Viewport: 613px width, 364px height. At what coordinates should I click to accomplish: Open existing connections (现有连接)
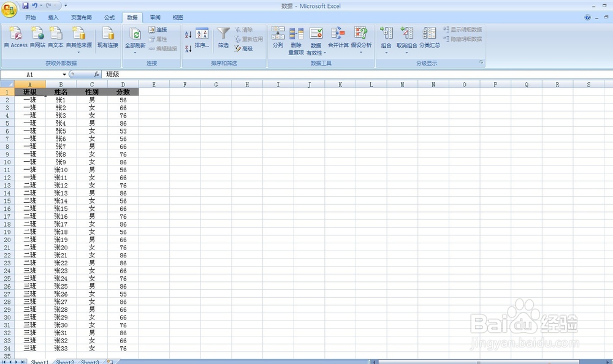point(107,37)
